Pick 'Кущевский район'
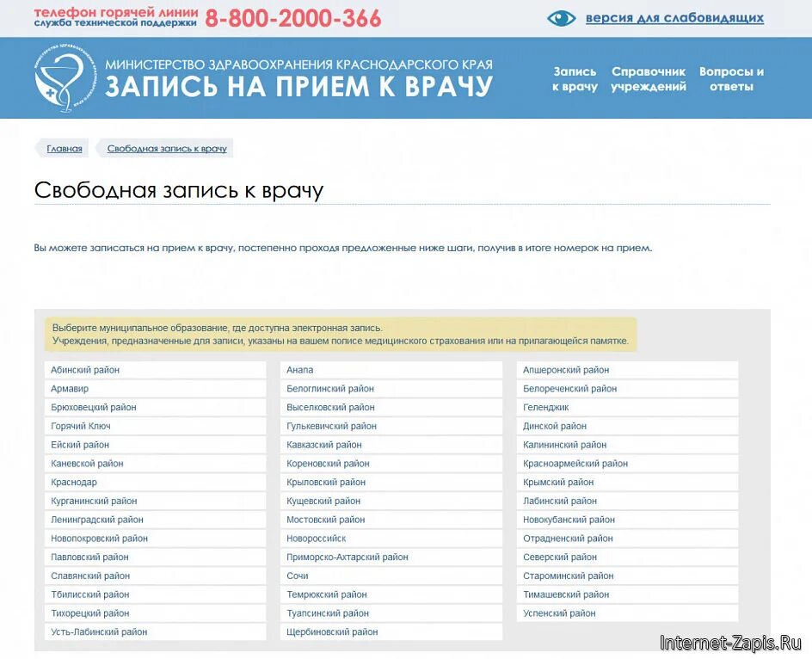This screenshot has width=812, height=659. point(391,501)
